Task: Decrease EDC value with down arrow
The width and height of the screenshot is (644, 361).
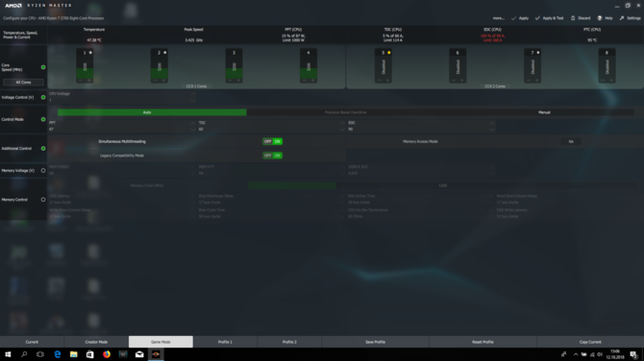Action: [x=492, y=130]
